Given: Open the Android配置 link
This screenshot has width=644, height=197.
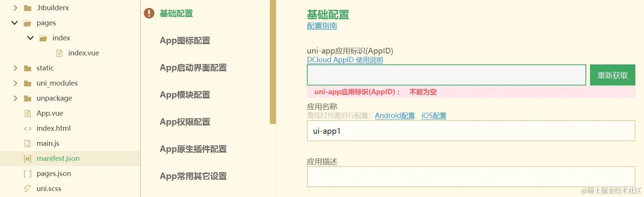Looking at the screenshot, I should pyautogui.click(x=395, y=116).
